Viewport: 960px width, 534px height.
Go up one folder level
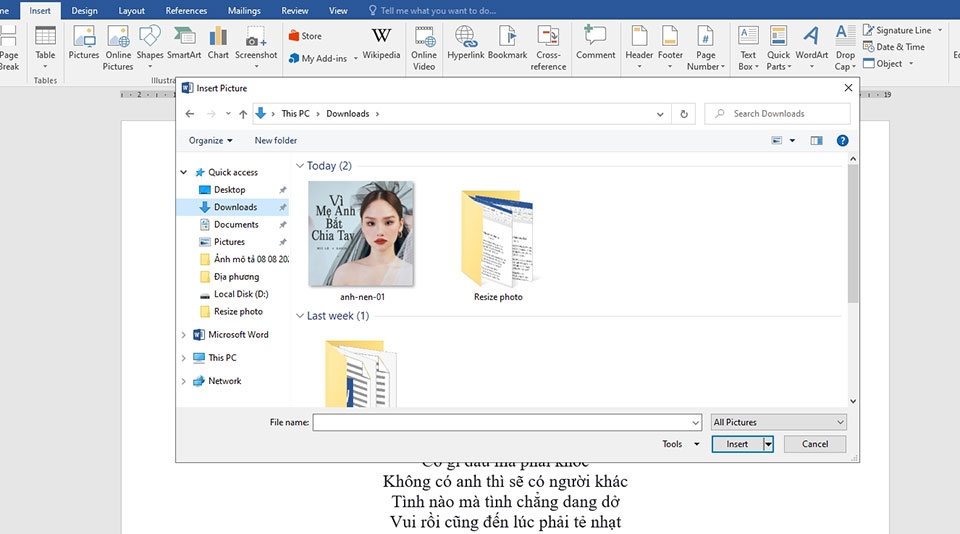[x=243, y=114]
